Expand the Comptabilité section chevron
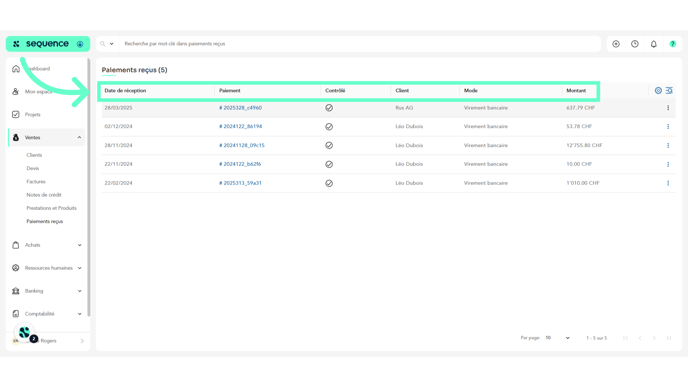This screenshot has width=688, height=387. [x=79, y=314]
